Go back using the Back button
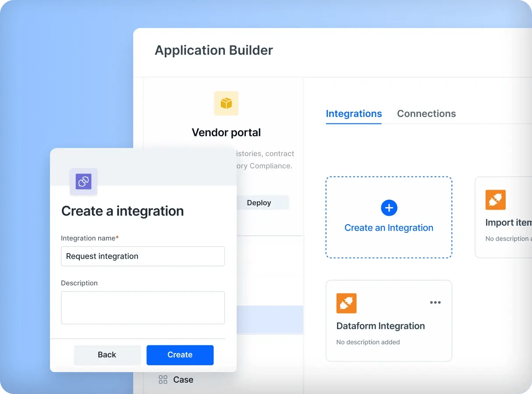The image size is (532, 394). pos(107,355)
